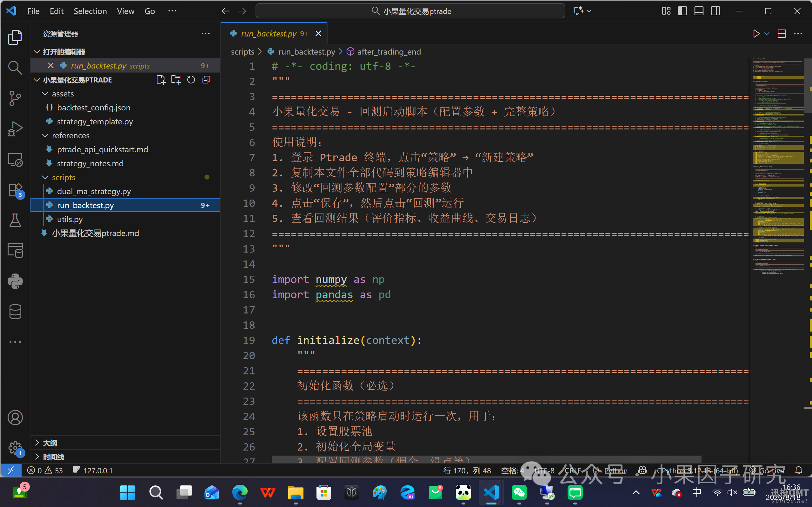Open the Testing flask view
This screenshot has width=812, height=507.
tap(15, 220)
